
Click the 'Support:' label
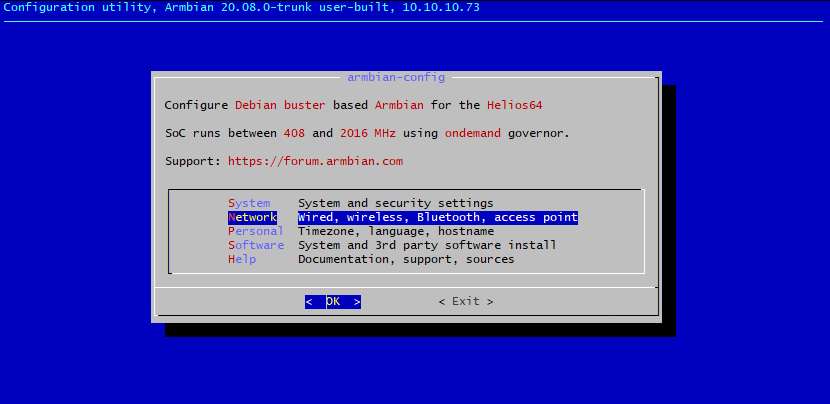[x=193, y=161]
